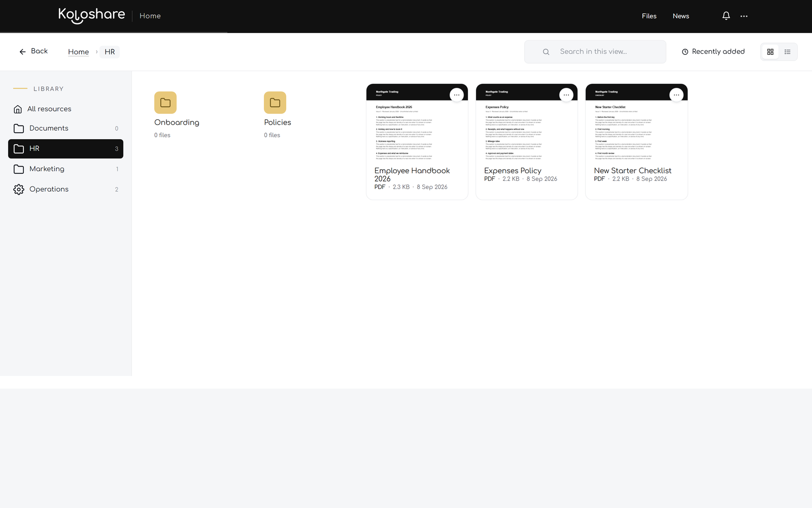Open the Onboarding folder icon
Screen dimensions: 812x508
165,103
